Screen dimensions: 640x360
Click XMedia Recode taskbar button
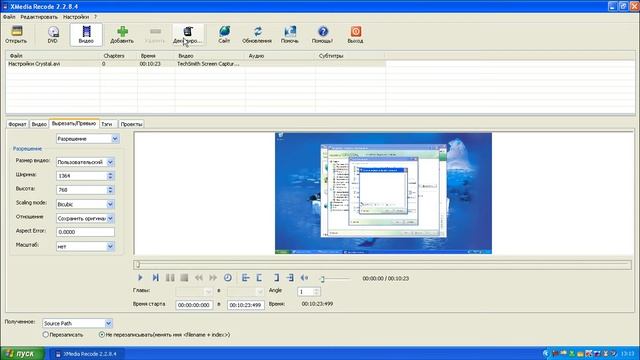coord(87,354)
